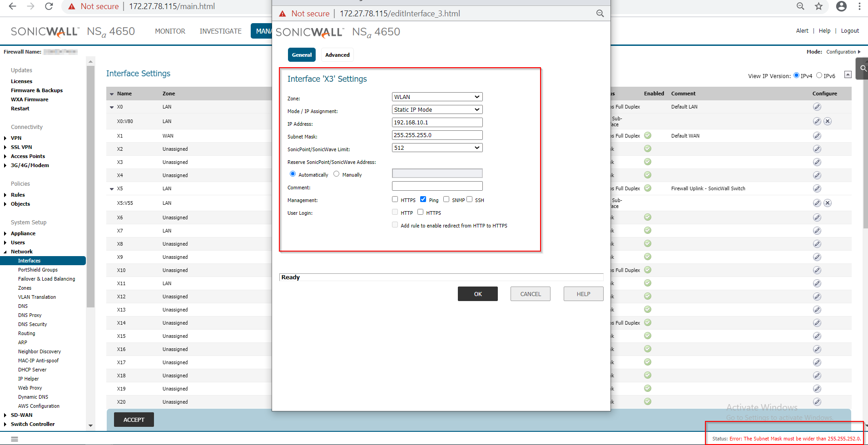Click the edit pencil icon for X5:V55 row
868x445 pixels.
pyautogui.click(x=817, y=203)
